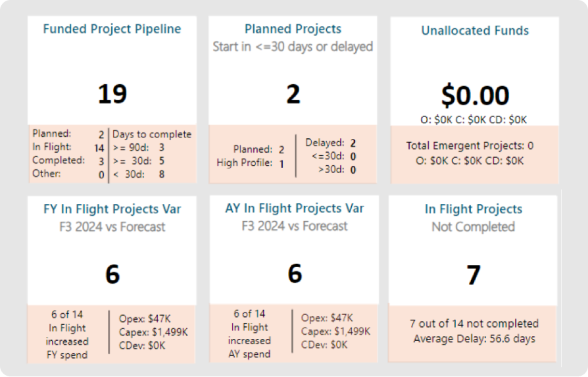The image size is (588, 377).
Task: Open the In Flight Projects card title
Action: click(x=474, y=209)
